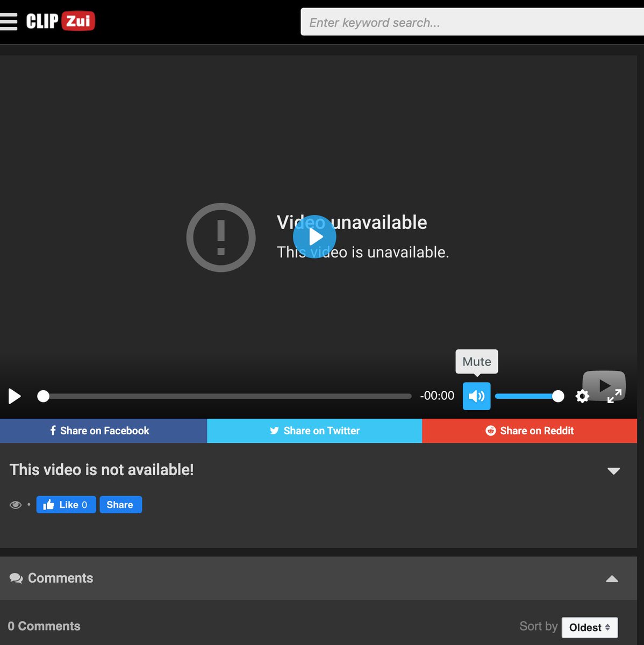The width and height of the screenshot is (644, 645).
Task: Collapse the Comments section
Action: [x=612, y=579]
